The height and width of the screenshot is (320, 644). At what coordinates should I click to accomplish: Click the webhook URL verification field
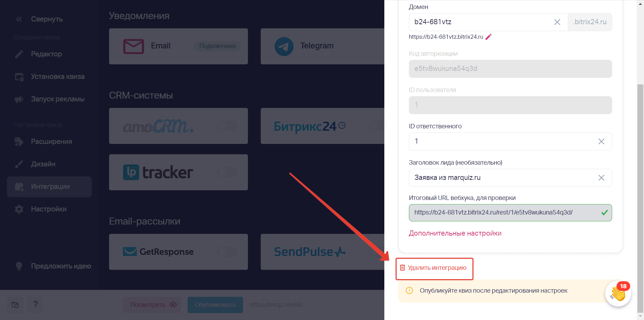[x=510, y=213]
